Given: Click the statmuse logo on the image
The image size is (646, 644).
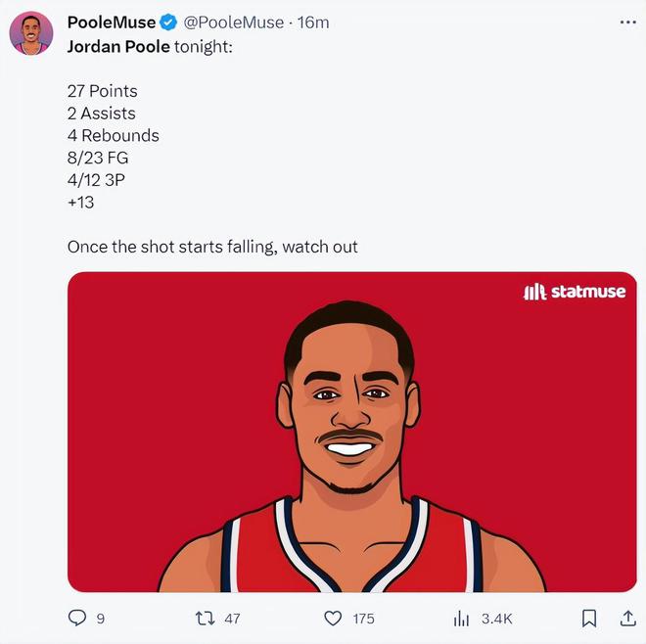Looking at the screenshot, I should point(575,292).
